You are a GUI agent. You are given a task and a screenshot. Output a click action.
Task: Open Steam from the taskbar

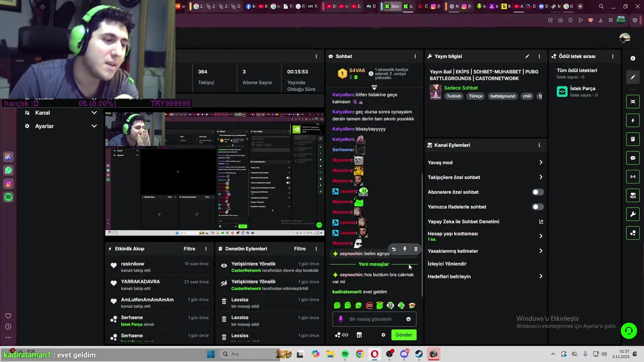tap(419, 354)
